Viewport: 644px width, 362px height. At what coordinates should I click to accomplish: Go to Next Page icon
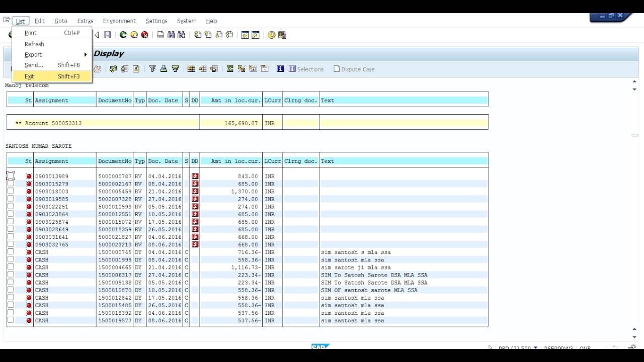(219, 35)
